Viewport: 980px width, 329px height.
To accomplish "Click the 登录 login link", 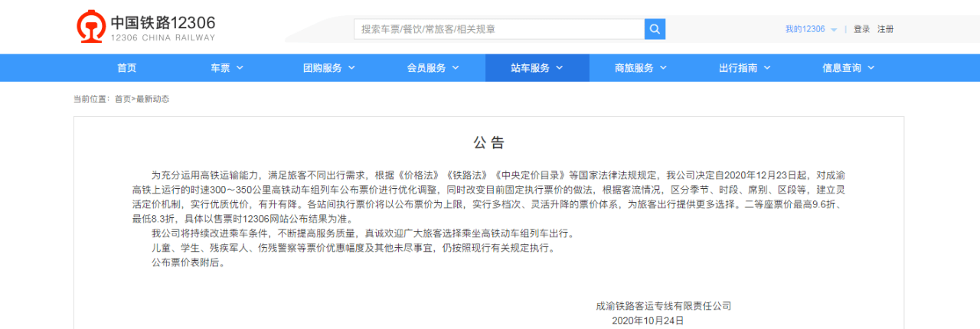I will [862, 29].
